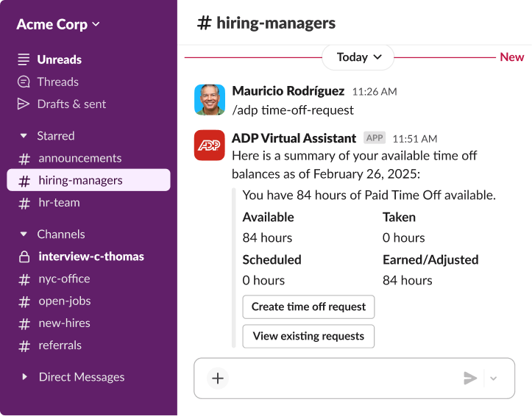Open the private interview-c-thomas channel
This screenshot has width=532, height=416.
[91, 257]
